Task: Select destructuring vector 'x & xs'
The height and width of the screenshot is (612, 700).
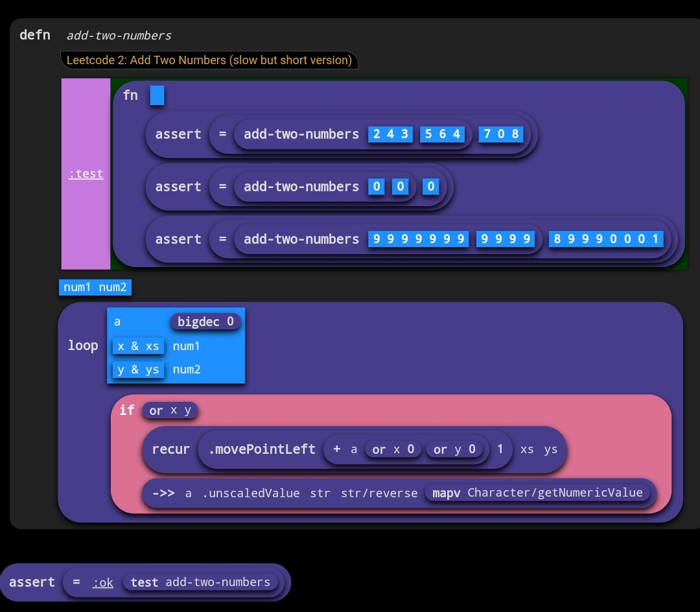Action: click(x=139, y=346)
